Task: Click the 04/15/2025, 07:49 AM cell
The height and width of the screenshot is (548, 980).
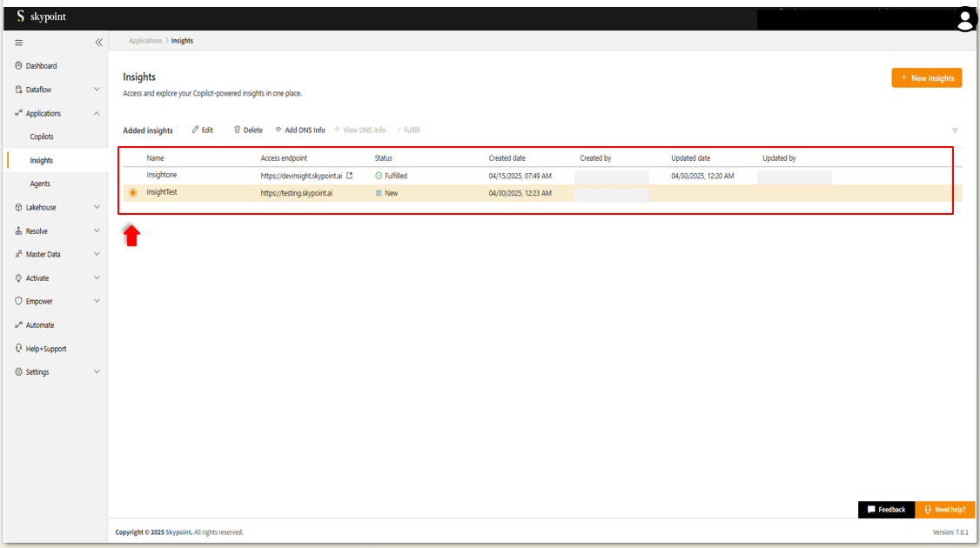Action: tap(520, 177)
